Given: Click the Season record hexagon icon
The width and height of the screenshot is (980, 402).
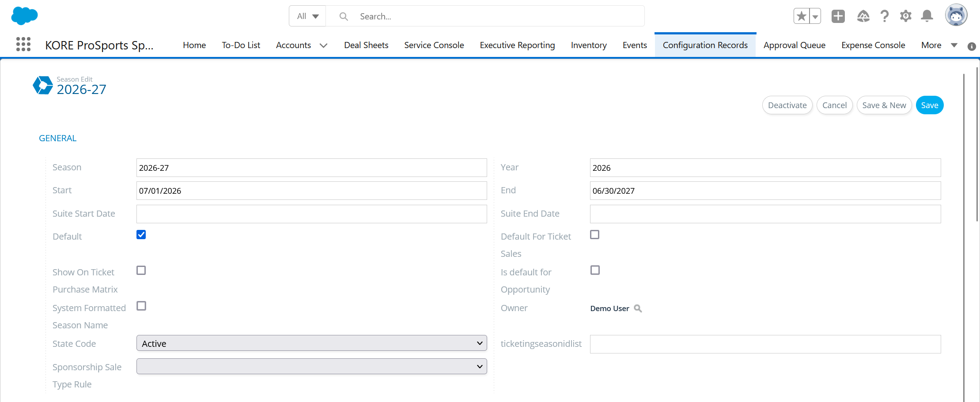Looking at the screenshot, I should point(43,85).
